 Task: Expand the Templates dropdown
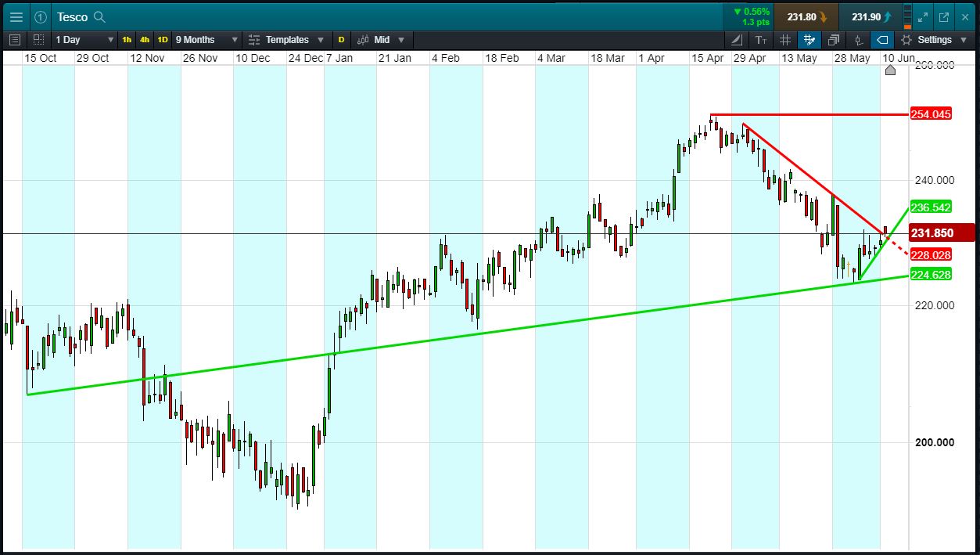[286, 40]
